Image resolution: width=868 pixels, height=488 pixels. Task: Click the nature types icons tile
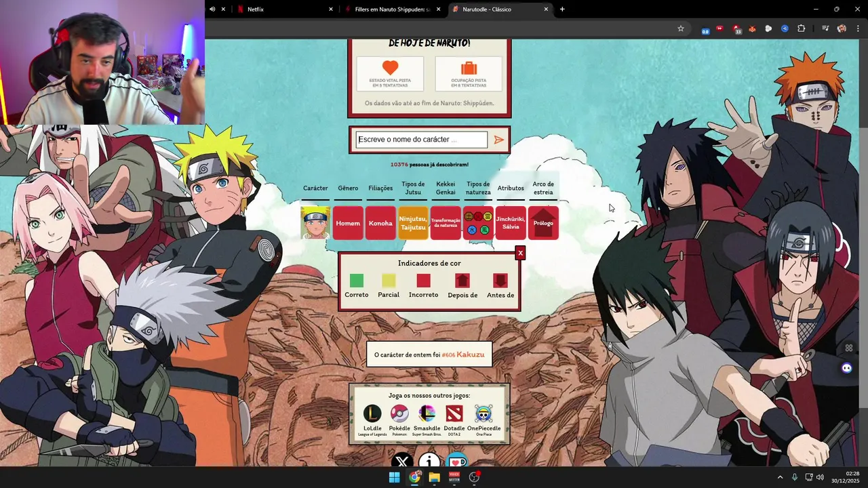478,223
